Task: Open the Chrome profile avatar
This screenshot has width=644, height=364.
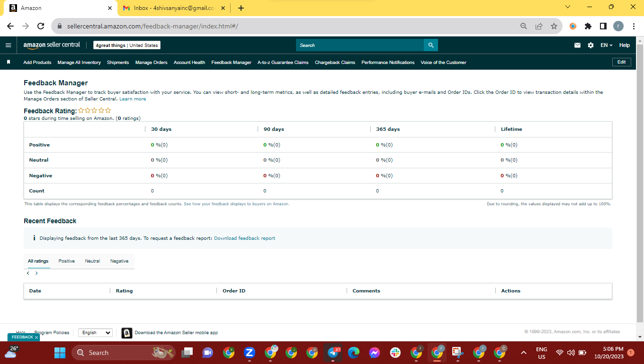Action: point(618,26)
